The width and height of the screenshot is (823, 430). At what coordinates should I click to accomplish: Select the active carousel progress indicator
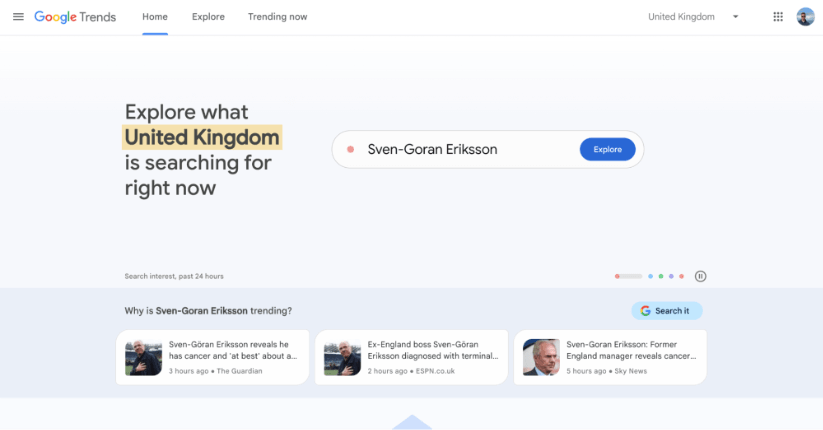(x=628, y=276)
